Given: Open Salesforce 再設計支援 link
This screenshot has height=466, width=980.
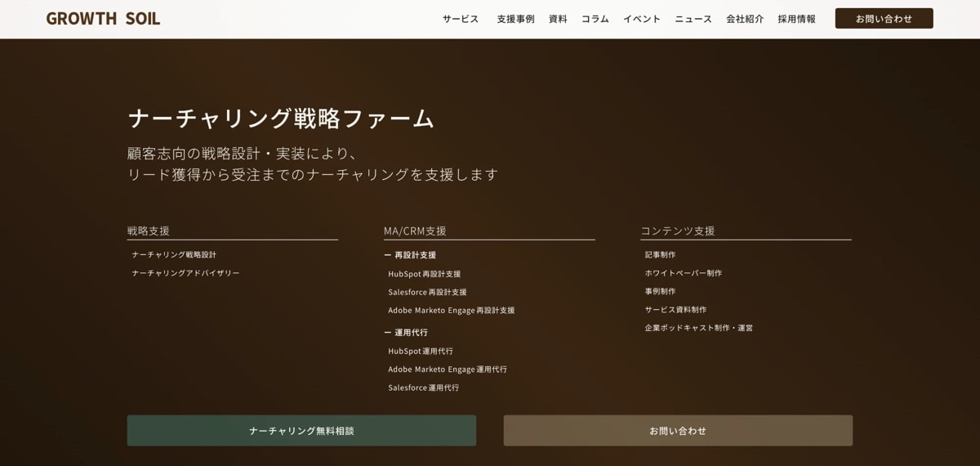Looking at the screenshot, I should point(427,292).
